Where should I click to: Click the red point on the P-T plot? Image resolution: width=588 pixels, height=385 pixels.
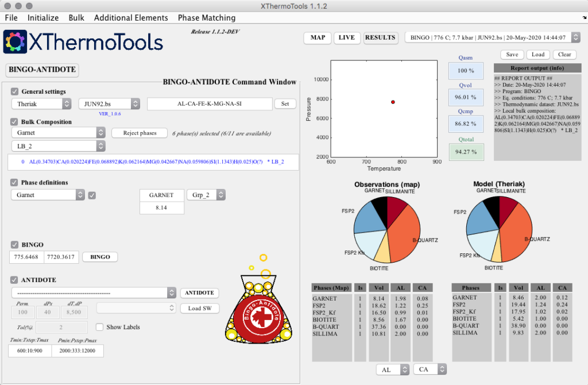point(393,102)
